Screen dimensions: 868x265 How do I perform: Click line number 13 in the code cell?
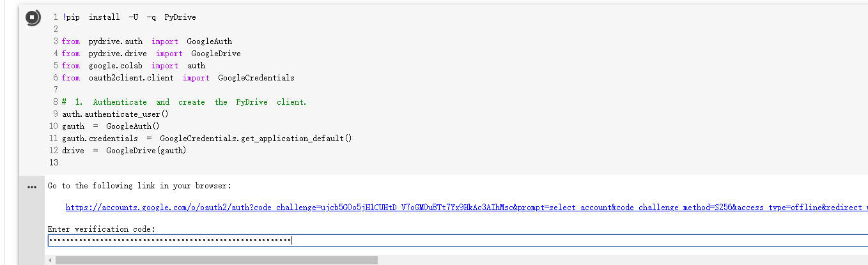(54, 163)
